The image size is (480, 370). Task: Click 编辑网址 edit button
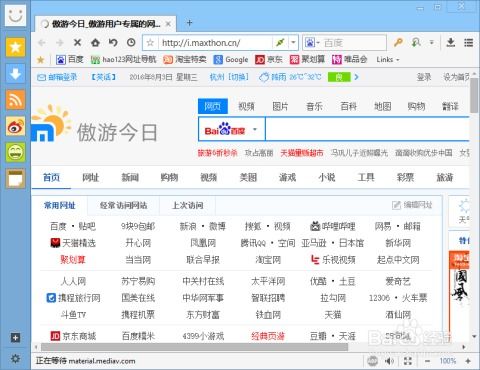pyautogui.click(x=412, y=205)
